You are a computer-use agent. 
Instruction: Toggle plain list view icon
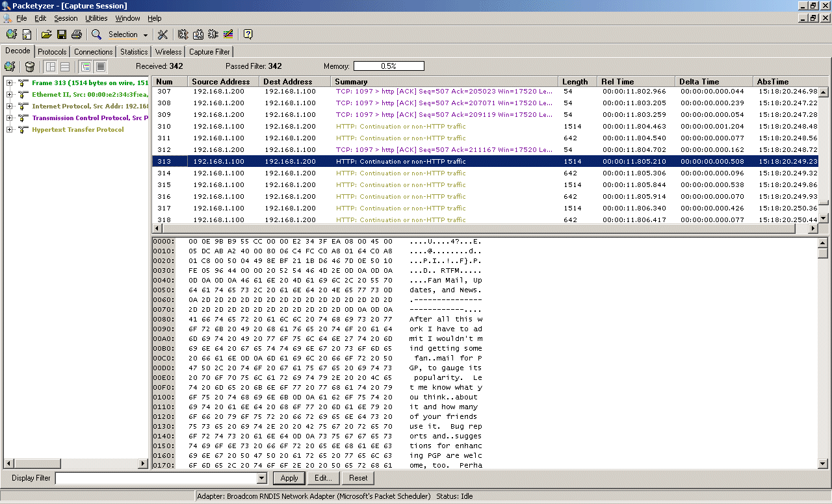click(x=100, y=66)
